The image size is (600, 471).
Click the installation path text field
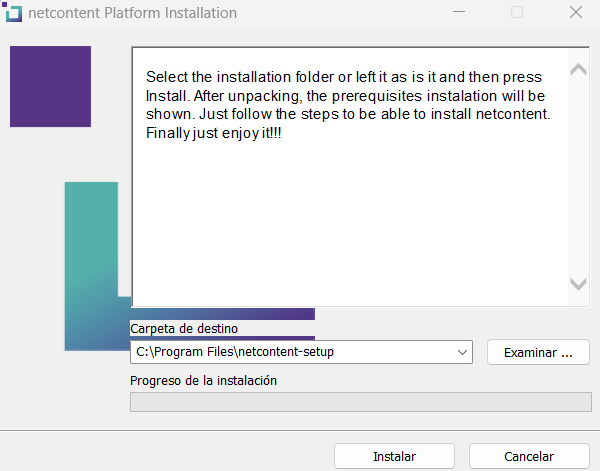290,352
